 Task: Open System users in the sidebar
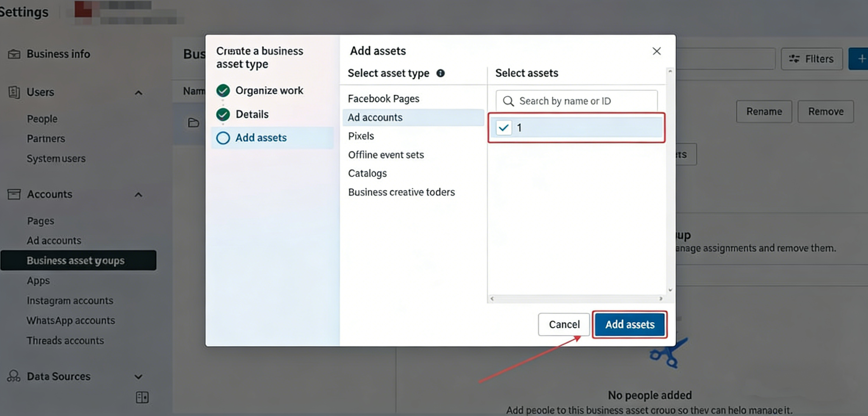point(56,159)
